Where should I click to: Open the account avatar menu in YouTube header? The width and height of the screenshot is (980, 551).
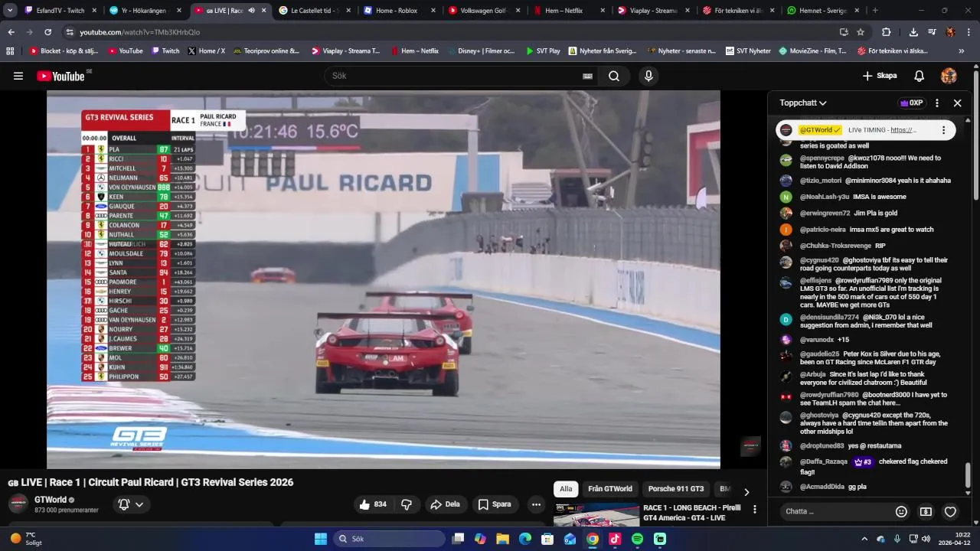click(x=949, y=76)
